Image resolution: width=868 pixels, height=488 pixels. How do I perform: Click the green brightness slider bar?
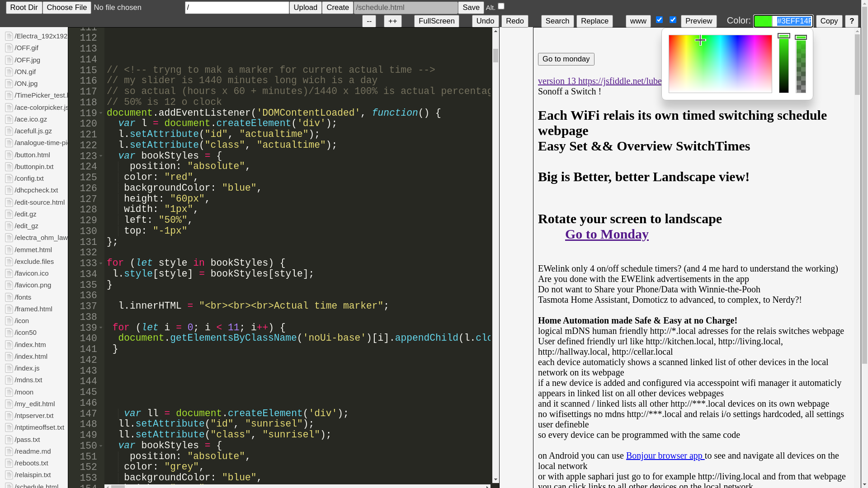tap(783, 63)
